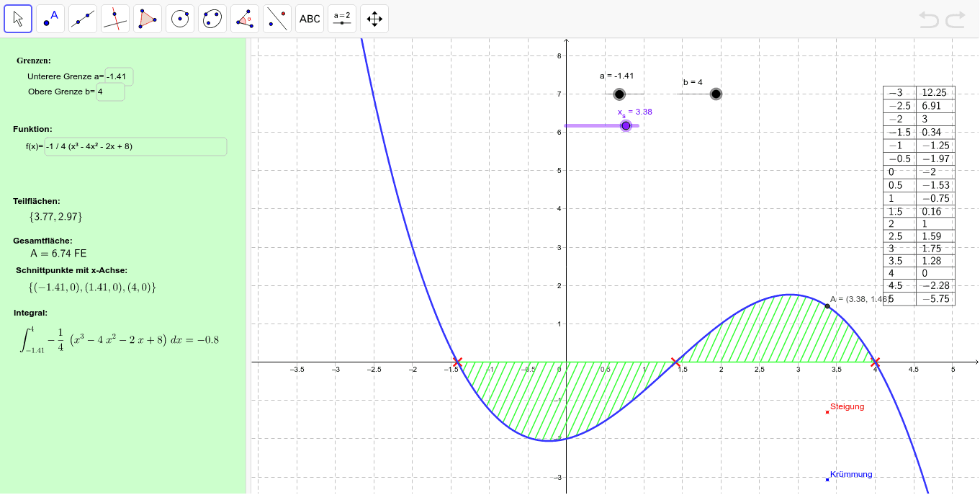Click the purple x_s slider knob
Viewport: 980px width, 495px height.
pos(626,126)
